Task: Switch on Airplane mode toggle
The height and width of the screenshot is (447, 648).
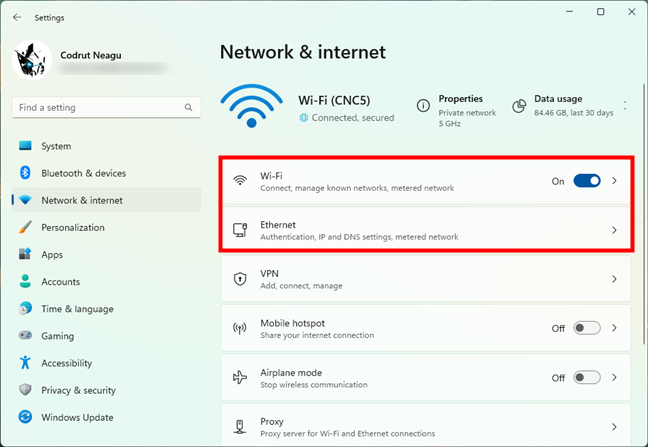Action: point(587,377)
